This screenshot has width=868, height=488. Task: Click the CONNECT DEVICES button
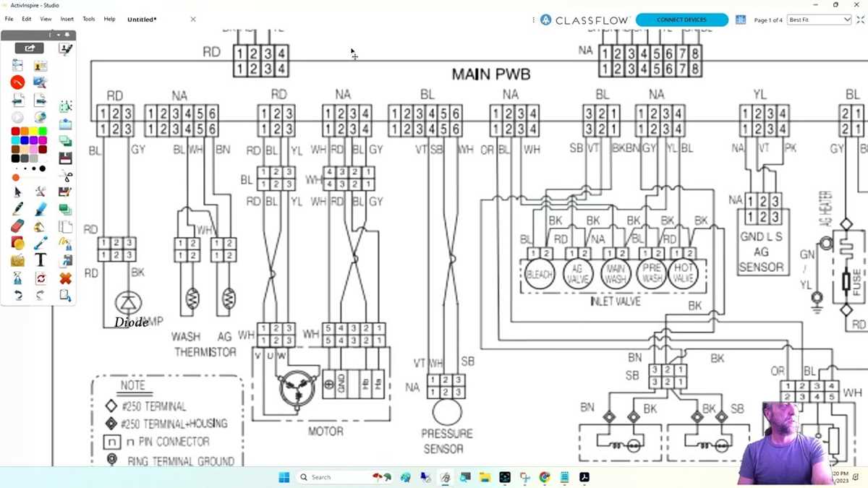point(682,20)
